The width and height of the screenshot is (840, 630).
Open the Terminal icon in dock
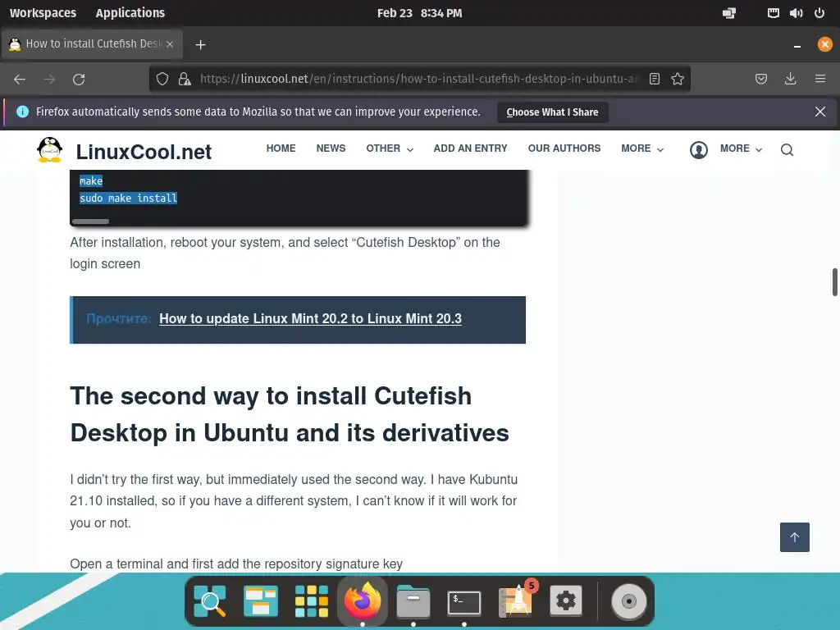point(464,603)
